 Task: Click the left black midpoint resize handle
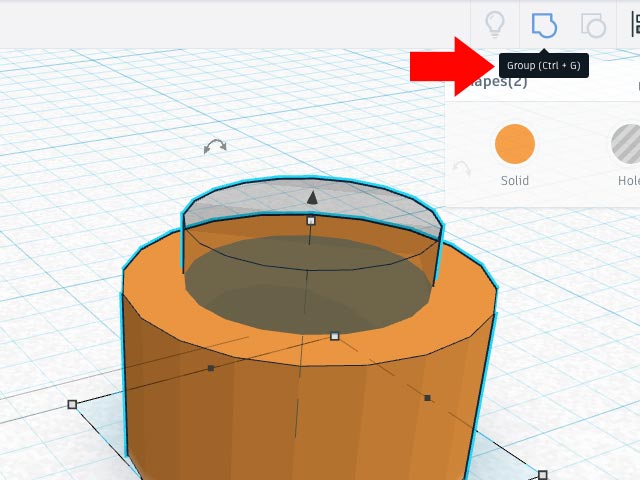point(210,368)
